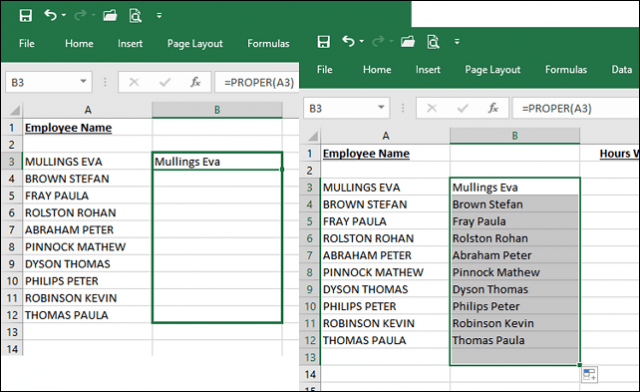
Task: Select column B header in left sheet
Action: pos(217,110)
